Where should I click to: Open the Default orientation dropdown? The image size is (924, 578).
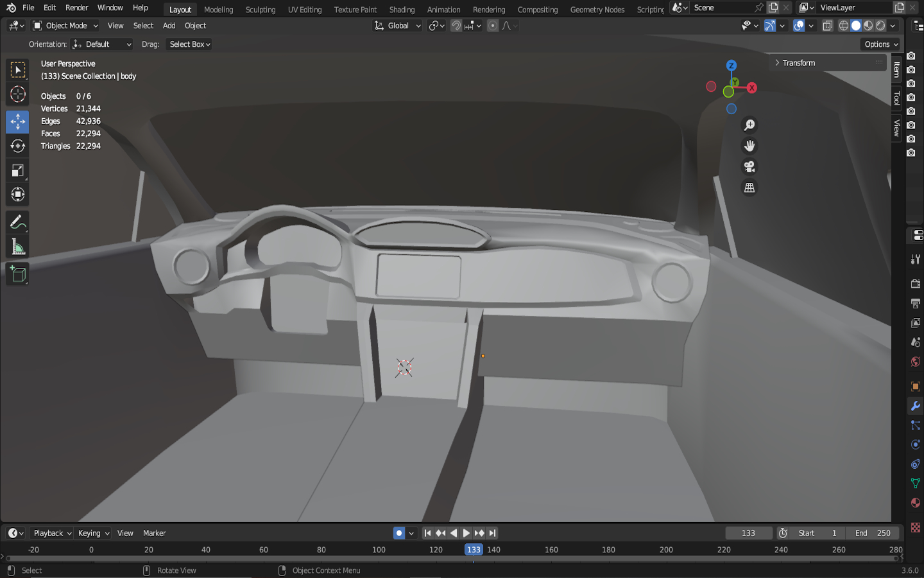point(102,44)
